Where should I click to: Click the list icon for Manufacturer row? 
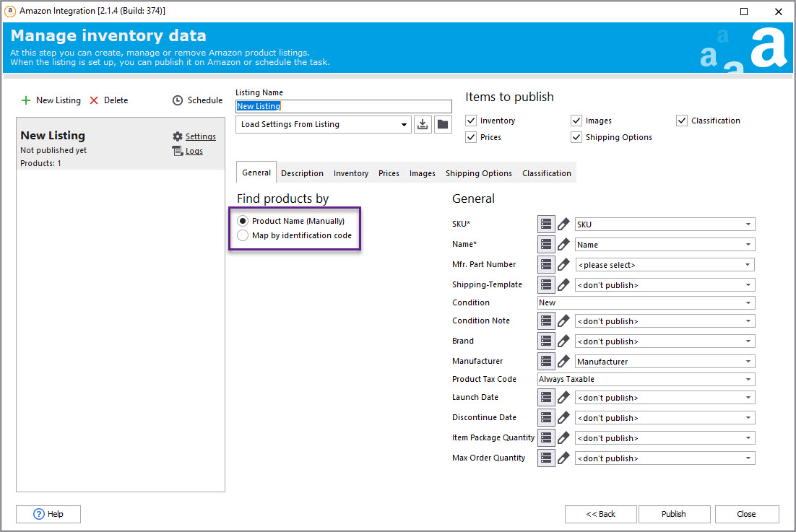546,362
